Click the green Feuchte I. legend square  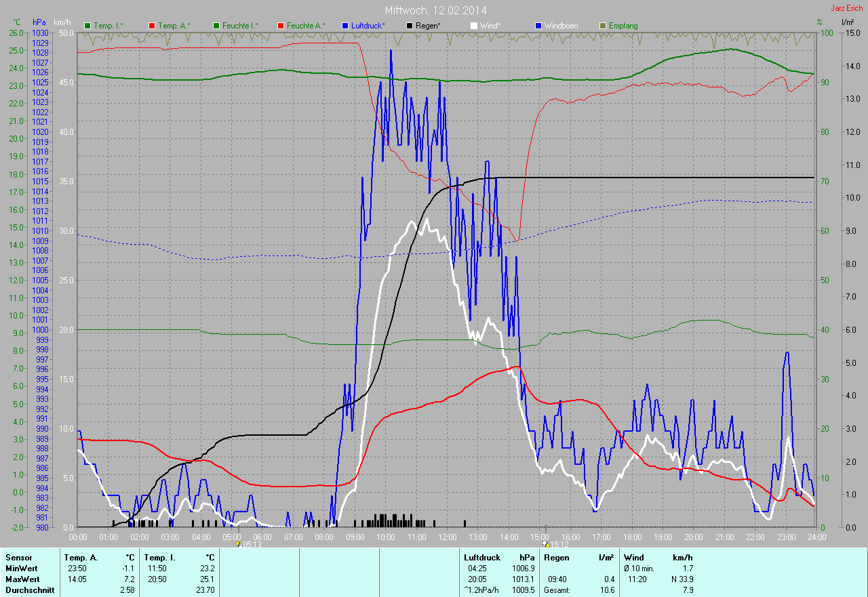coord(216,26)
